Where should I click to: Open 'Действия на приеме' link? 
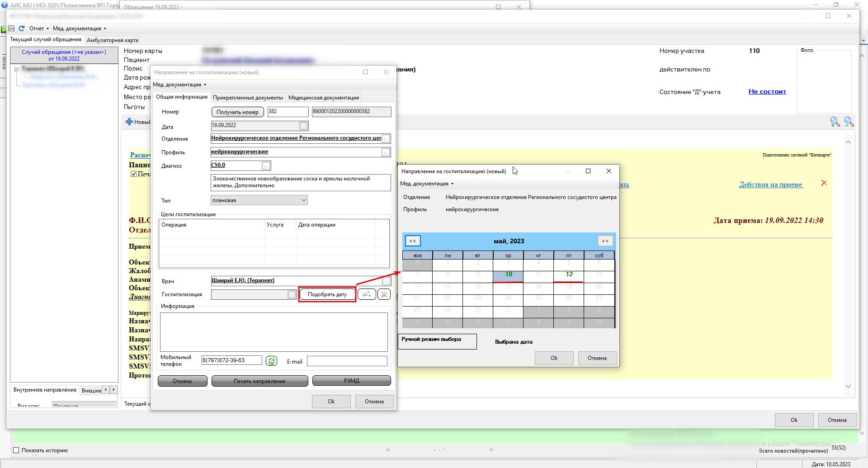[x=771, y=184]
